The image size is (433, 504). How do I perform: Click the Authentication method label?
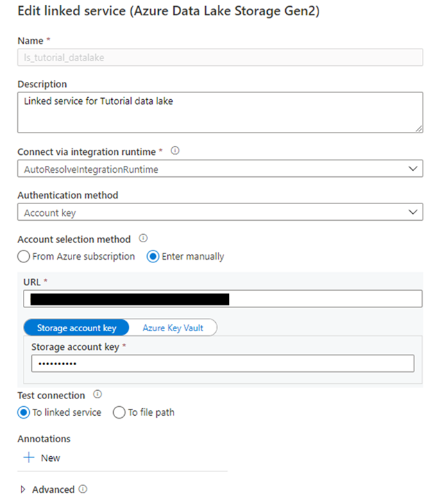tap(68, 195)
